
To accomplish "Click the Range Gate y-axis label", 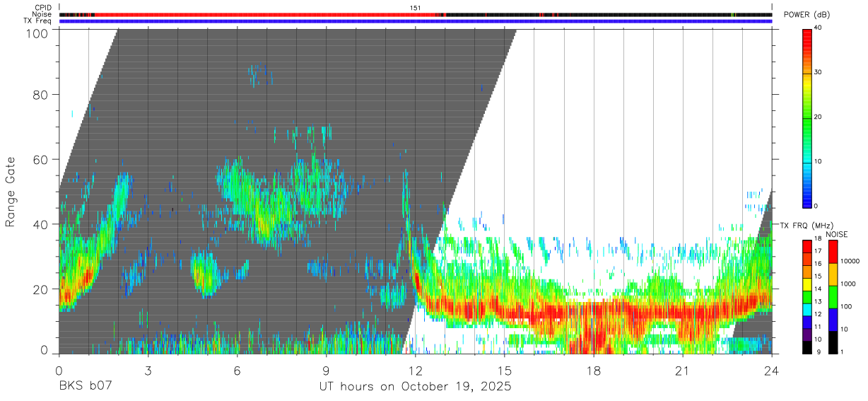I will pyautogui.click(x=10, y=192).
